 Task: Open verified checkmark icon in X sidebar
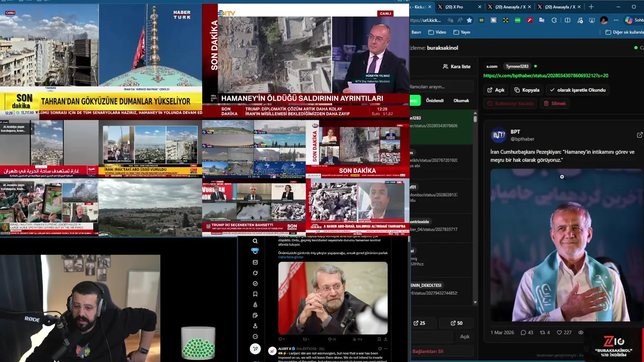[255, 284]
